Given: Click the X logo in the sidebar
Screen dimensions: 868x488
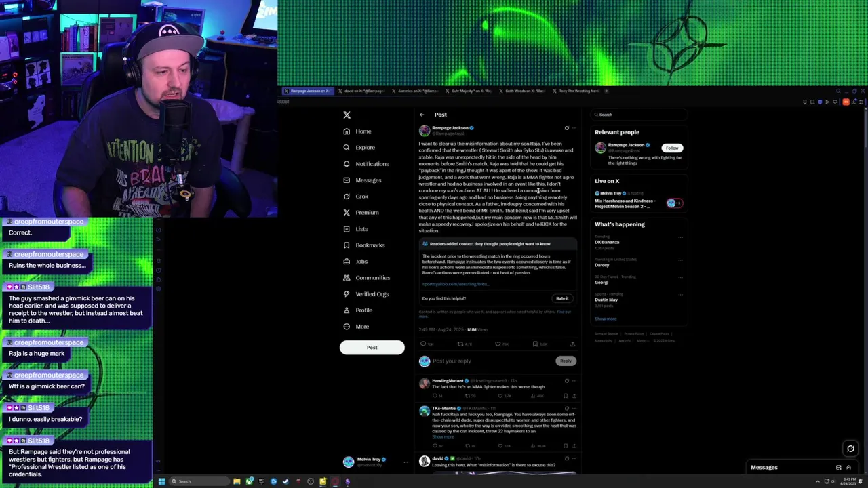Looking at the screenshot, I should (x=347, y=115).
